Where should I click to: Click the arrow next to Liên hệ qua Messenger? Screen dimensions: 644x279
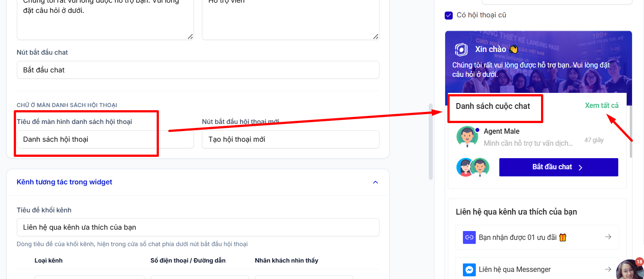tap(608, 269)
